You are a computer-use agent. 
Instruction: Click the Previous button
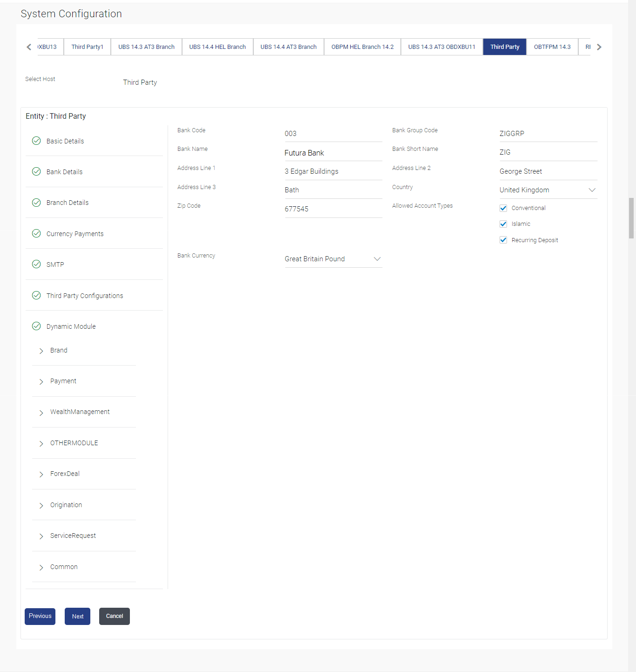(40, 616)
